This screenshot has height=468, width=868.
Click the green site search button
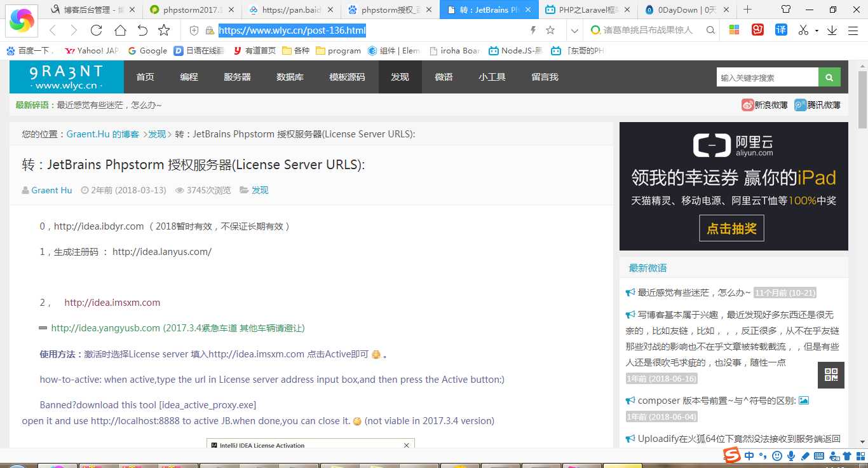click(829, 78)
